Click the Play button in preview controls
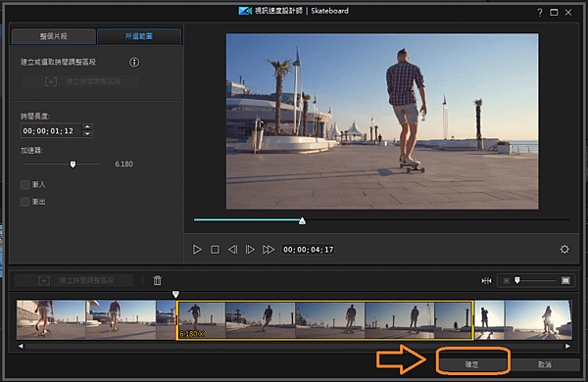The image size is (588, 382). pyautogui.click(x=197, y=250)
